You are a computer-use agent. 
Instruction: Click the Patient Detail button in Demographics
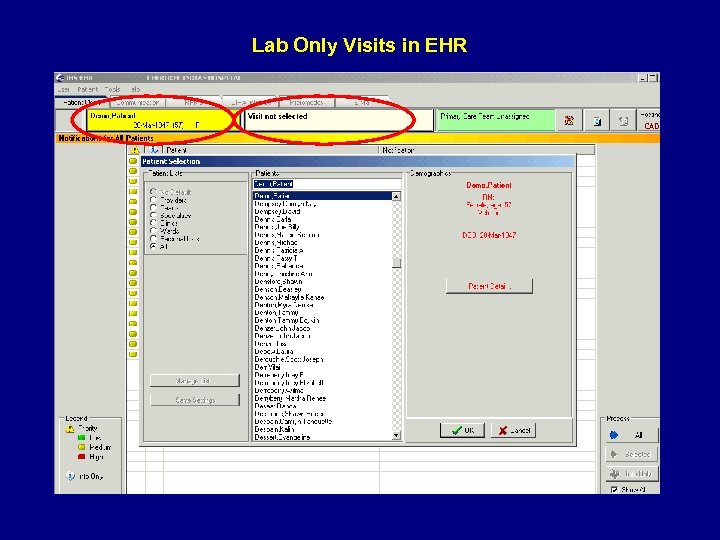tap(489, 286)
